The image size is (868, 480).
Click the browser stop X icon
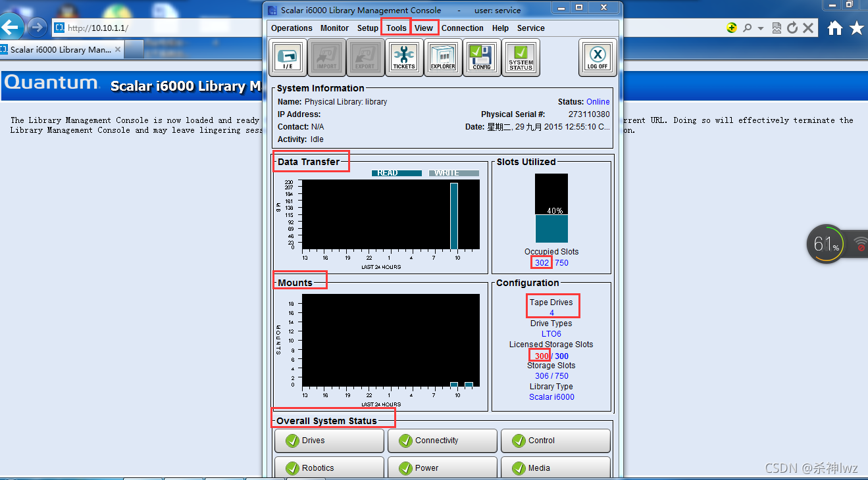pyautogui.click(x=808, y=28)
